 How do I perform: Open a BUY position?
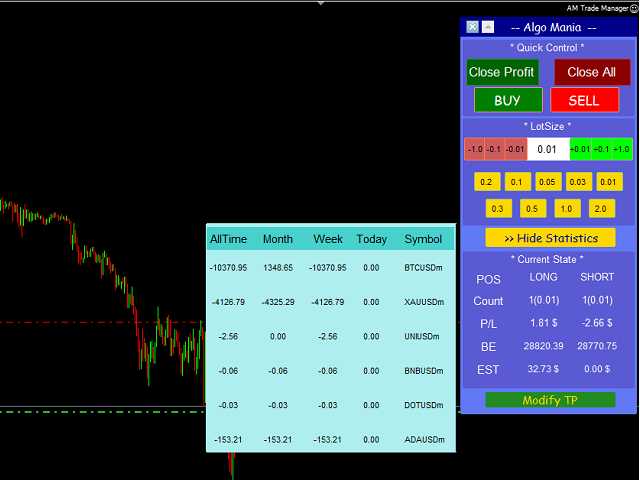point(508,100)
